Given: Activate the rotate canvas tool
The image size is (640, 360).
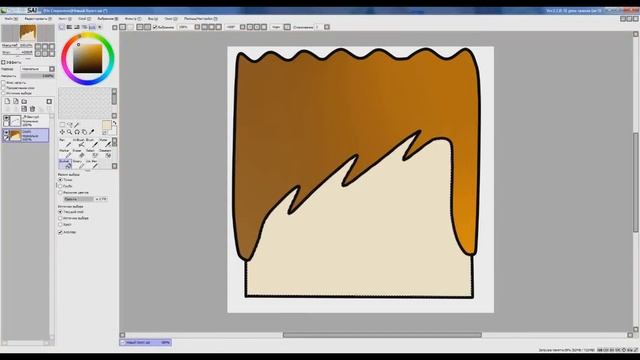Looking at the screenshot, I should tap(77, 132).
